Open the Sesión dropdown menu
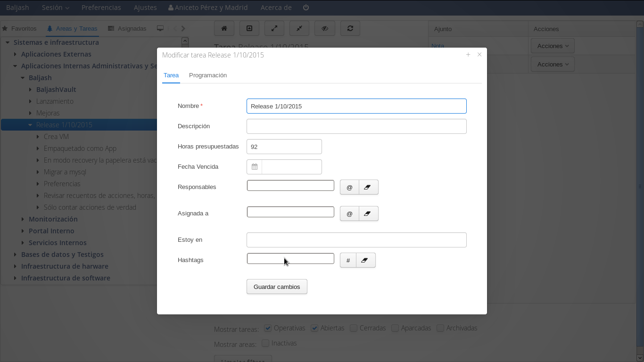Image resolution: width=644 pixels, height=362 pixels. click(x=55, y=8)
